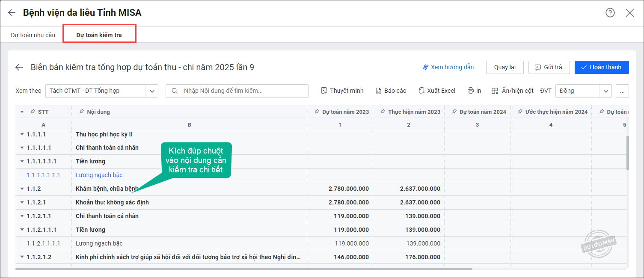Open the Xem theo dropdown
644x278 pixels.
(x=102, y=91)
